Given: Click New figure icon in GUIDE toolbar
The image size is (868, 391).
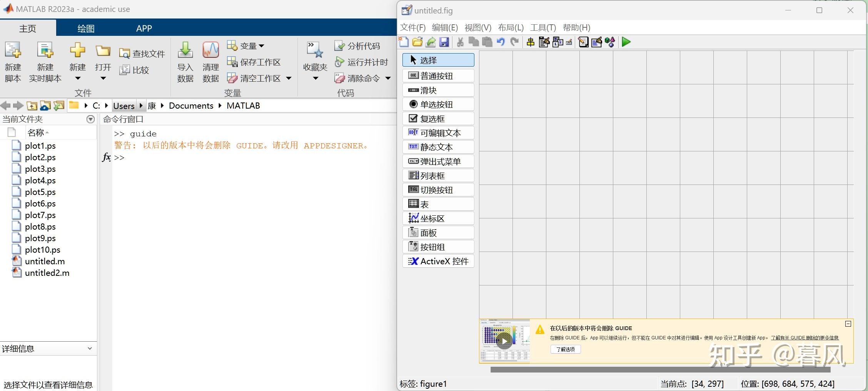Looking at the screenshot, I should click(x=404, y=42).
